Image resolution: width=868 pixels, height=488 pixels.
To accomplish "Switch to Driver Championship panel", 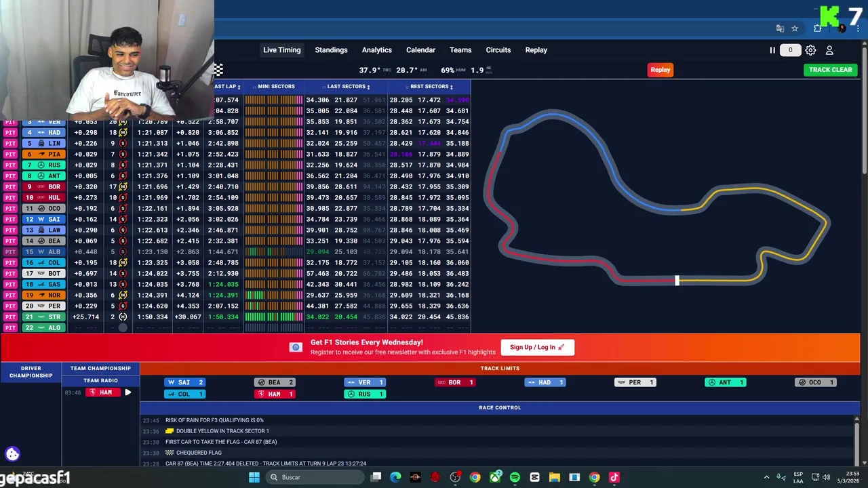I will point(31,372).
